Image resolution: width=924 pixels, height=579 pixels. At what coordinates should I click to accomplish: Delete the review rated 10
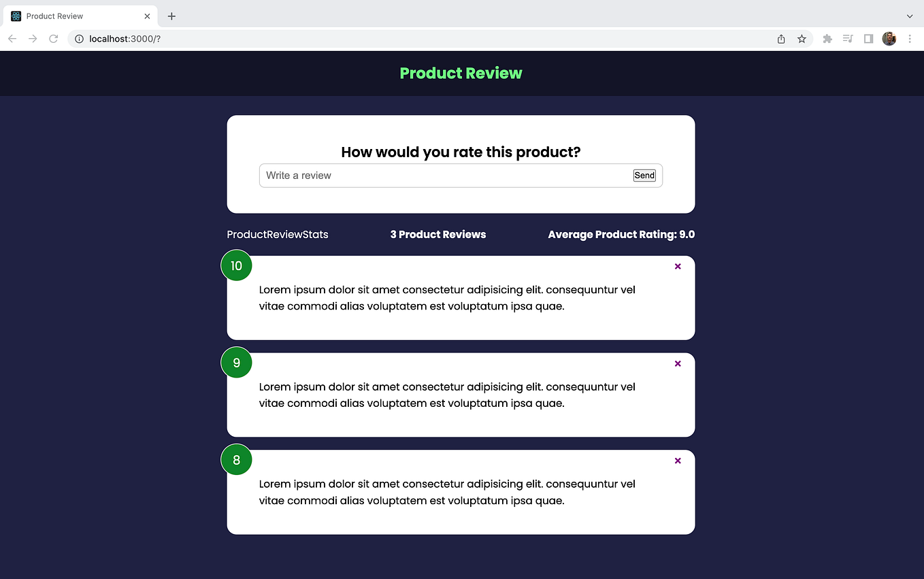677,266
